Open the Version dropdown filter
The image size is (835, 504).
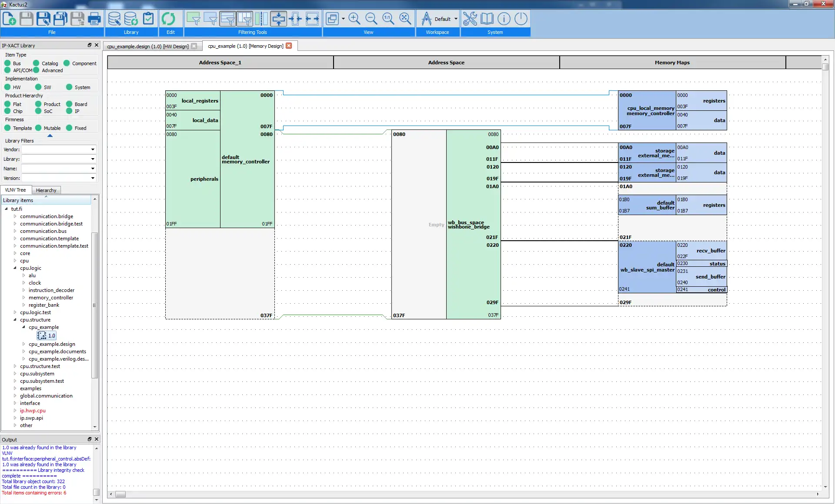pos(93,178)
